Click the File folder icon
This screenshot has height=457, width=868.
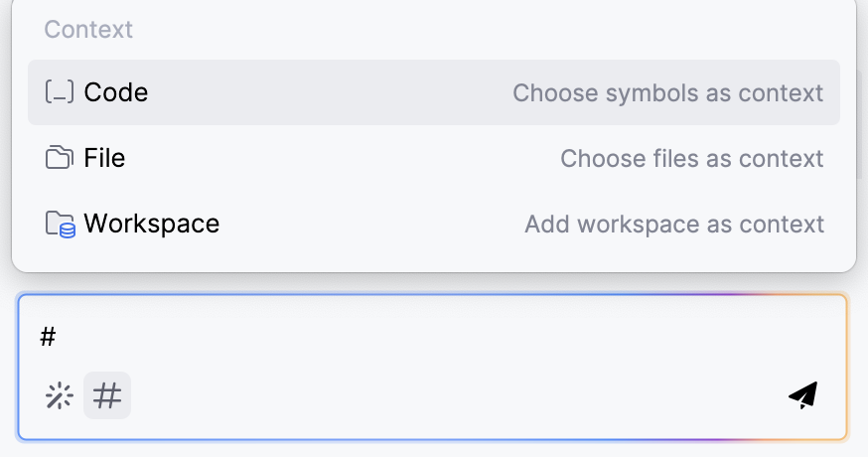click(x=60, y=158)
